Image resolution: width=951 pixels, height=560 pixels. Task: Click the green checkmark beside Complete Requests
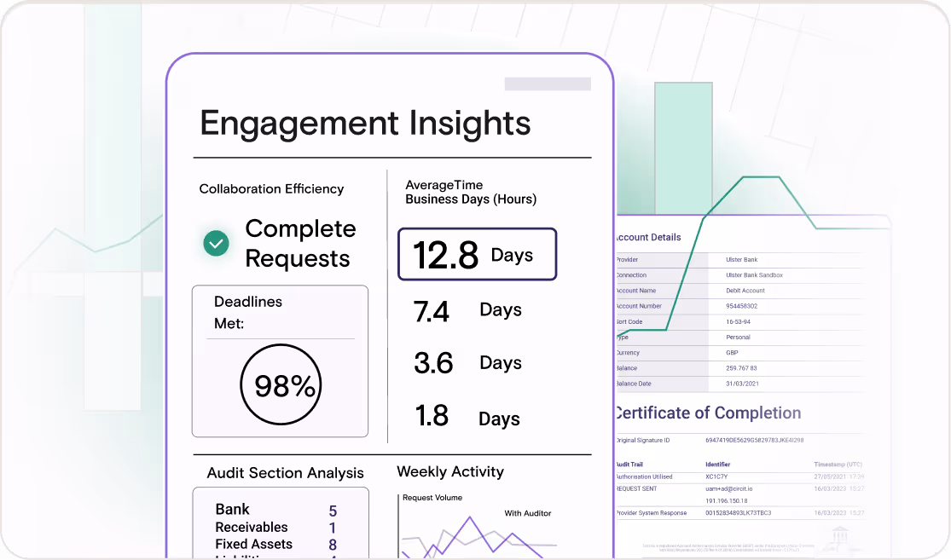pyautogui.click(x=216, y=244)
